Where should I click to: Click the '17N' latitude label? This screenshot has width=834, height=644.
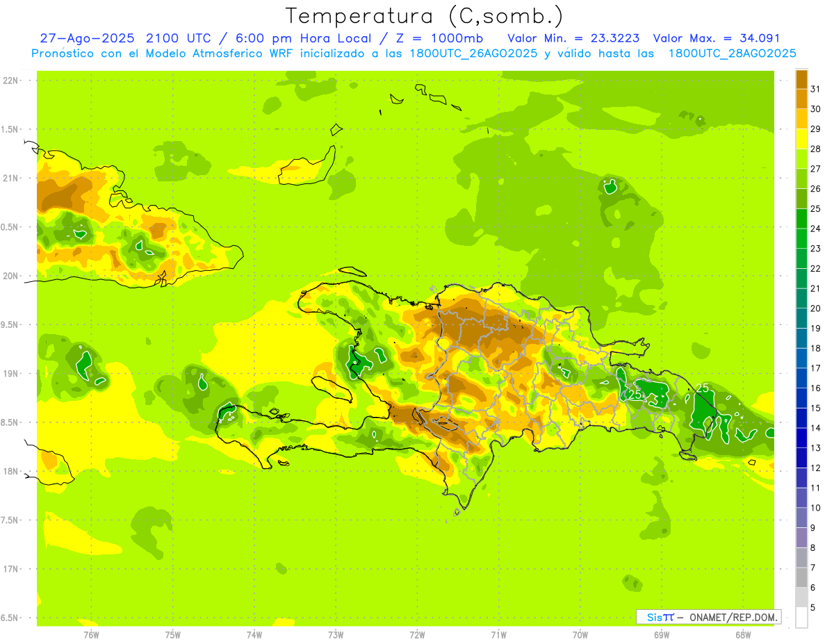pos(10,569)
